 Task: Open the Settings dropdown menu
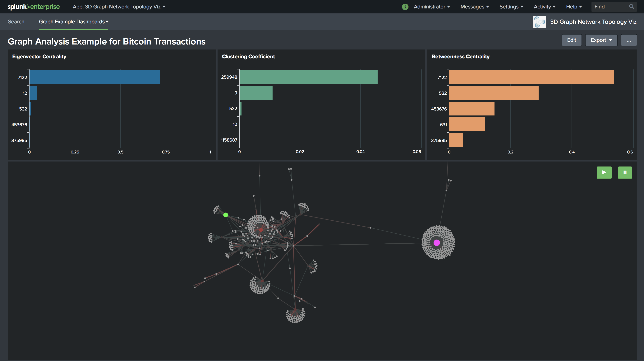(x=511, y=7)
